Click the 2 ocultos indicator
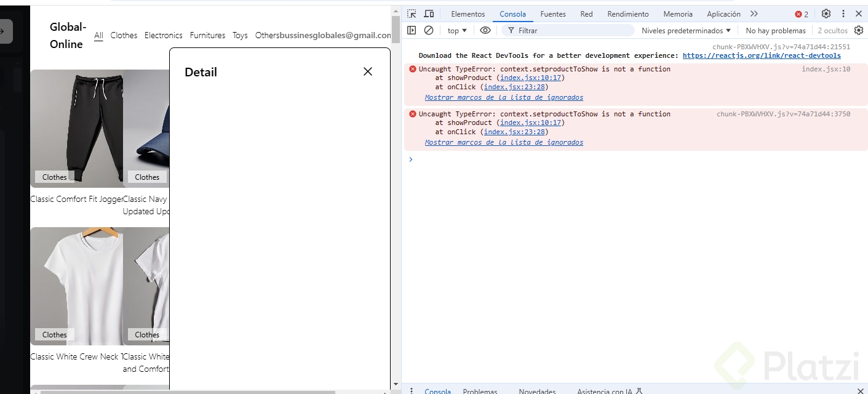Viewport: 868px width, 394px height. (x=832, y=30)
